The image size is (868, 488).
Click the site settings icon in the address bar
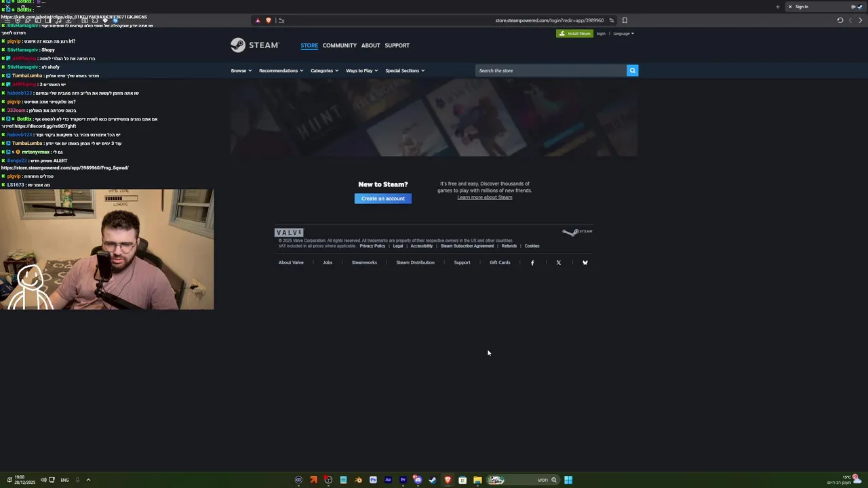(x=611, y=20)
